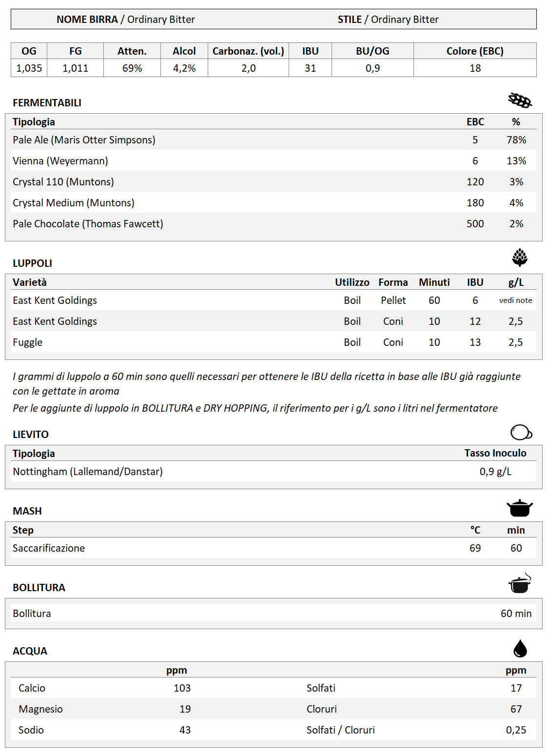549x756 pixels.
Task: Select the Fuggle hop row
Action: [x=28, y=342]
